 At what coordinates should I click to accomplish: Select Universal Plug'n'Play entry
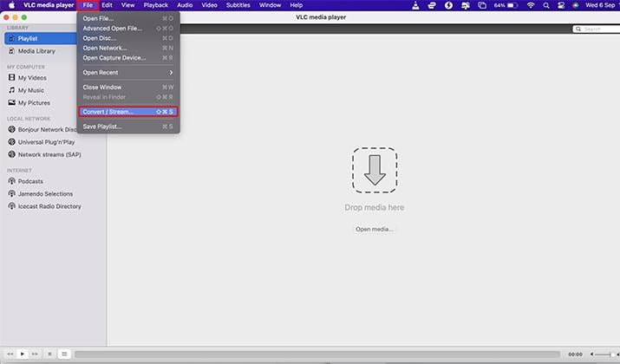[46, 142]
